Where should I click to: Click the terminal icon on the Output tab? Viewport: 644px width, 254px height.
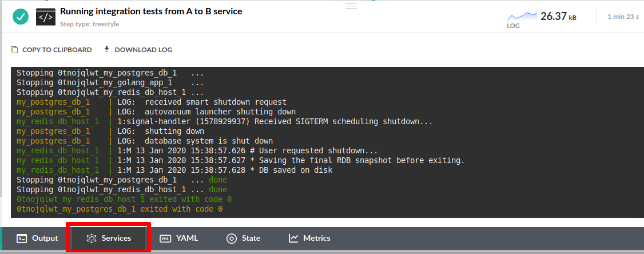pyautogui.click(x=22, y=239)
